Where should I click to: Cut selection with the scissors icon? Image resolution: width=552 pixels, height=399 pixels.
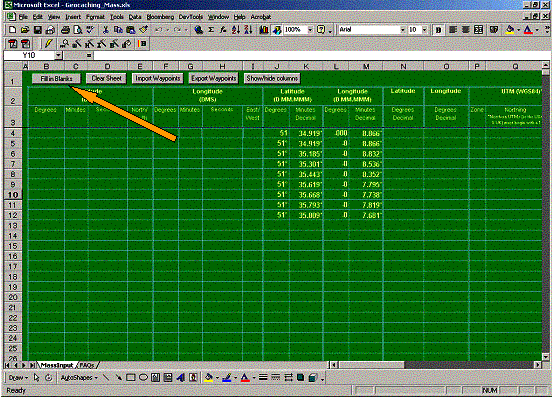point(105,30)
